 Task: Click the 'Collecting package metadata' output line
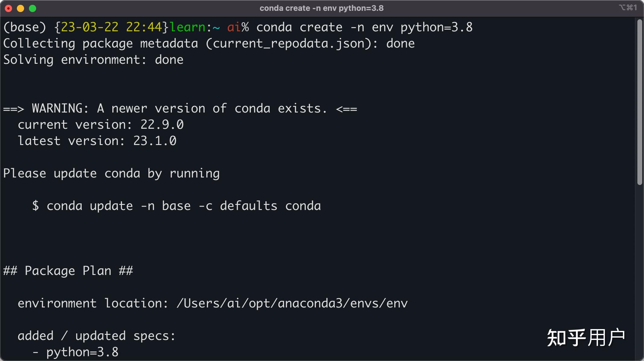pos(208,44)
